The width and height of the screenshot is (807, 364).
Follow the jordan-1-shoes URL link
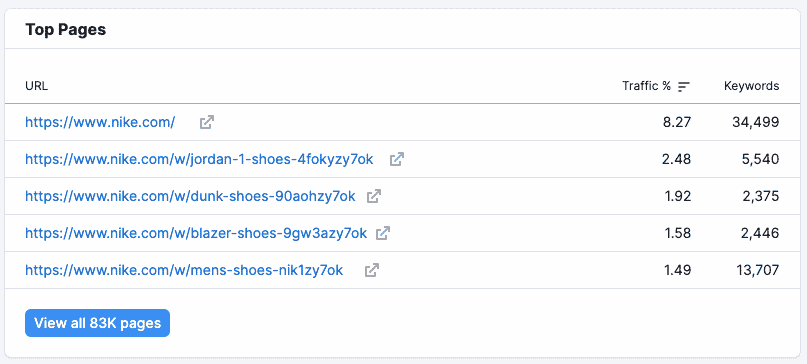click(199, 159)
